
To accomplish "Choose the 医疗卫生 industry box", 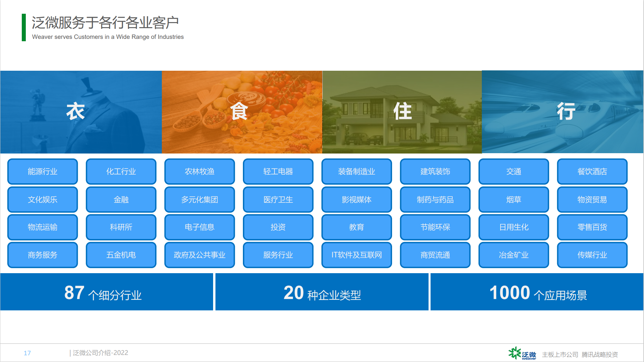I will point(278,200).
